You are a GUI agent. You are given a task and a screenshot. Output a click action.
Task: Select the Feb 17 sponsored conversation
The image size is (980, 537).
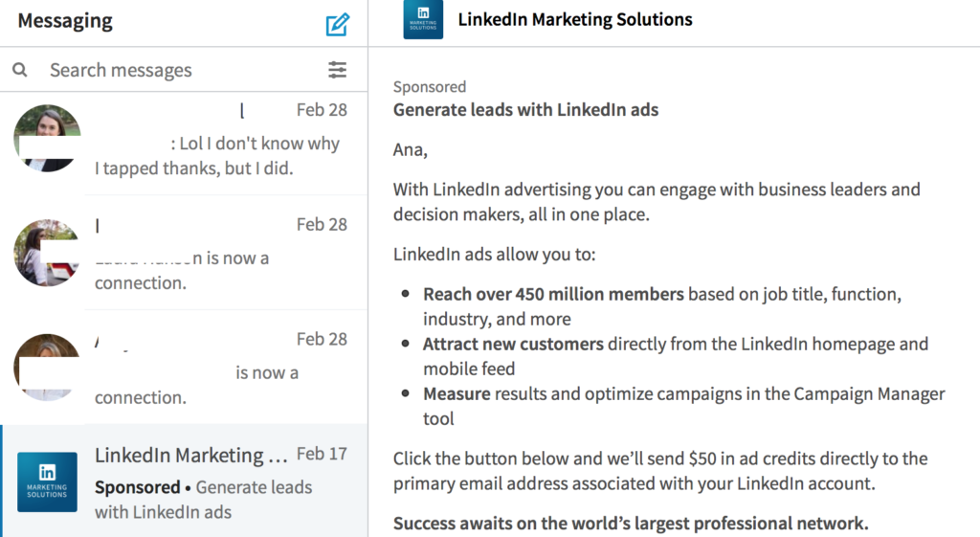(x=184, y=481)
